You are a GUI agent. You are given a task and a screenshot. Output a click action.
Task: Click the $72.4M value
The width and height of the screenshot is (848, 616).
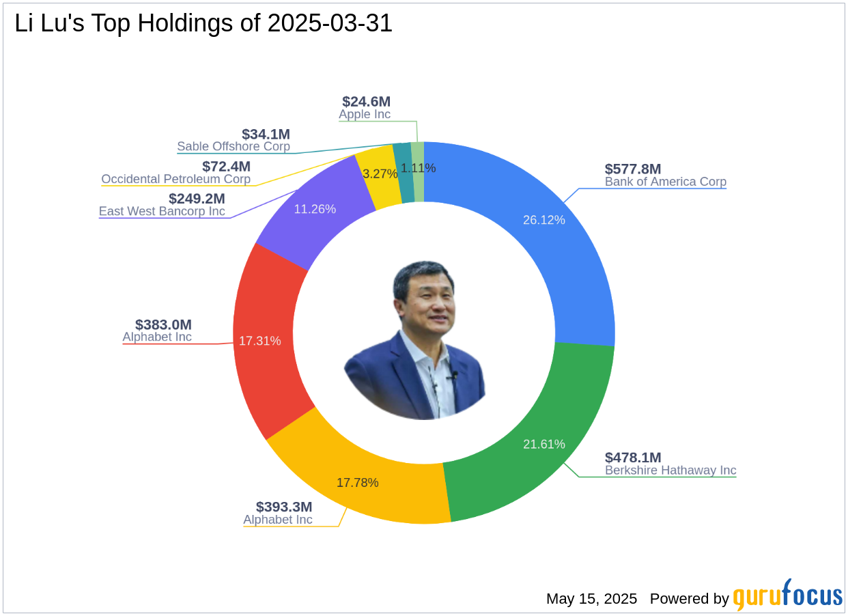click(x=226, y=166)
